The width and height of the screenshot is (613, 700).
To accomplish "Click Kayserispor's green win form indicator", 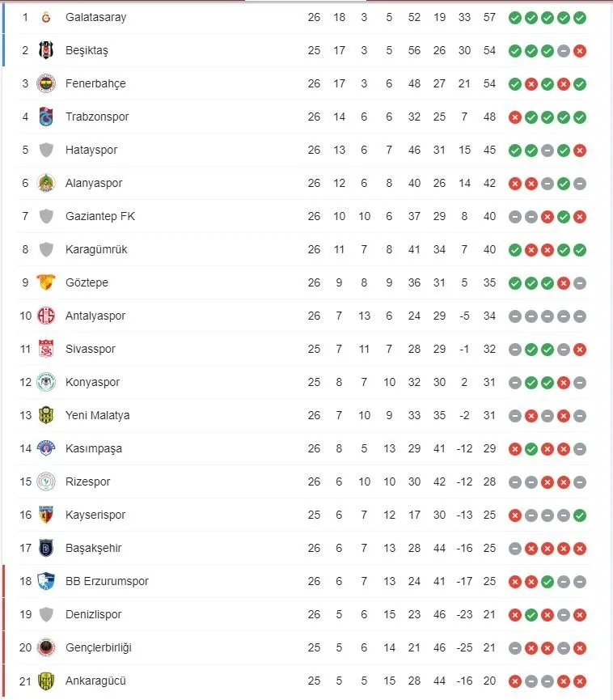I will coord(580,515).
